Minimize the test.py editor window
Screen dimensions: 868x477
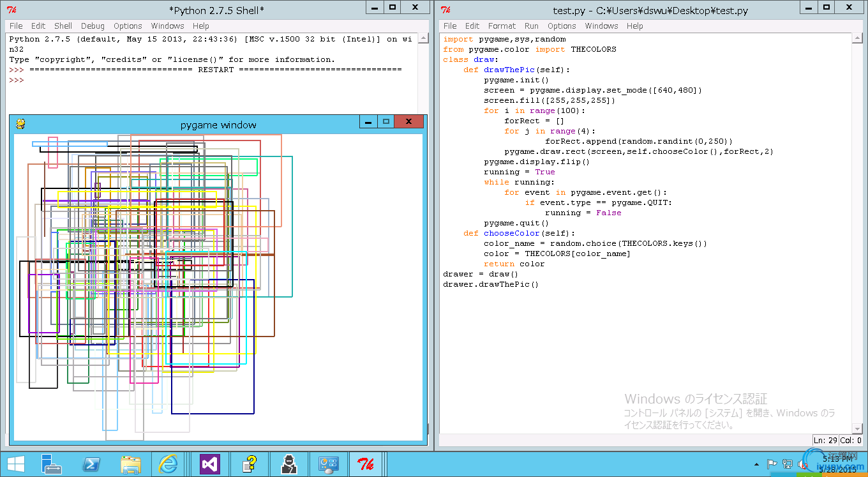coord(809,8)
